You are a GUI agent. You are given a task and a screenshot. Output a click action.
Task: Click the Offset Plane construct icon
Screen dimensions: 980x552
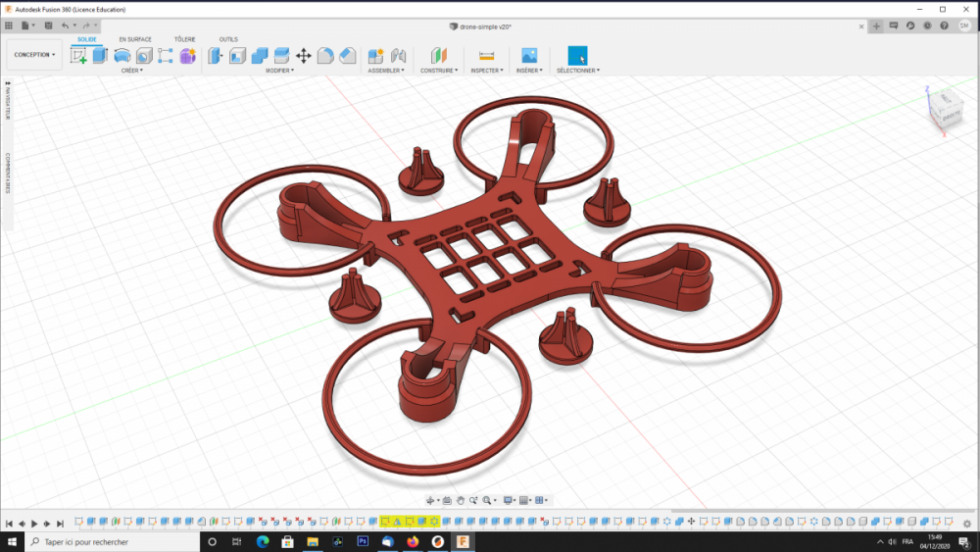point(439,56)
